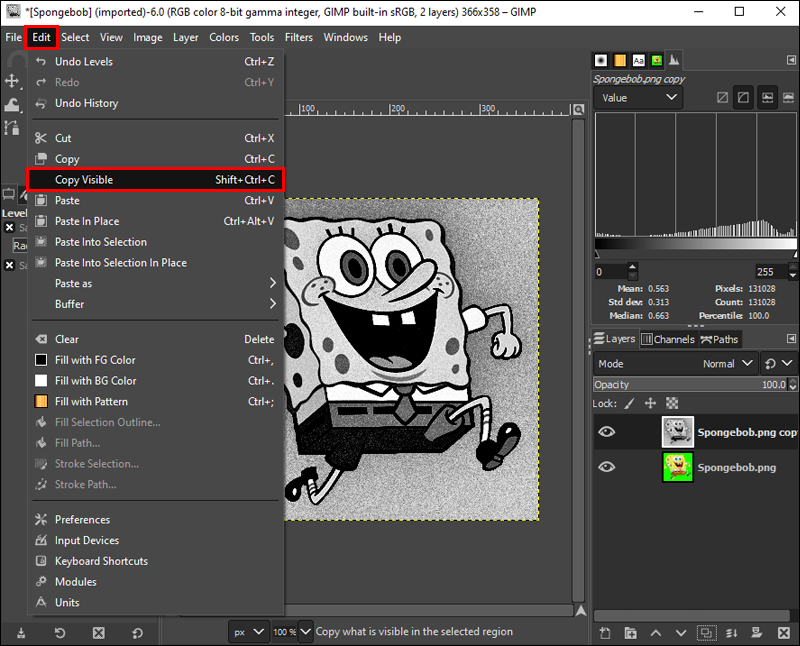The image size is (800, 646).
Task: Hide the Spongebob.png copy layer
Action: click(607, 432)
